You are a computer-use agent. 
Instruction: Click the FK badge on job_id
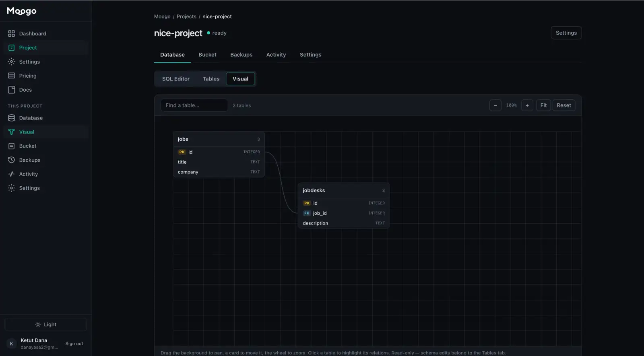(307, 213)
